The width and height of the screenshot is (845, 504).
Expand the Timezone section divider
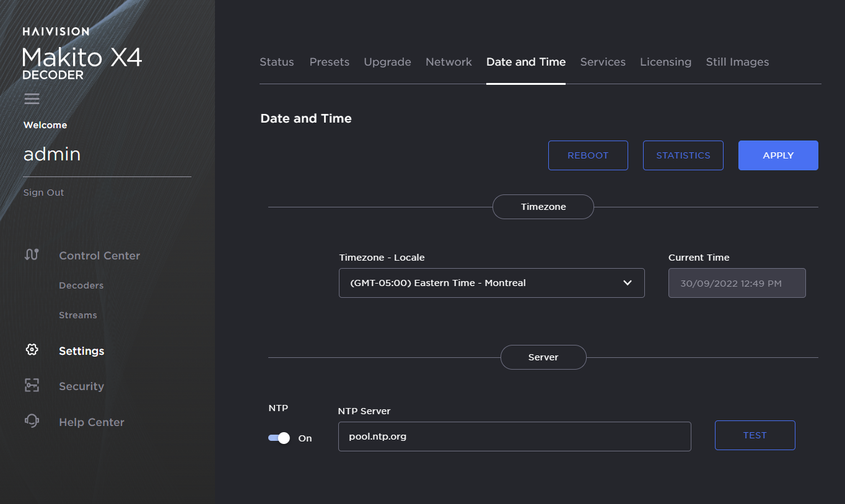543,206
